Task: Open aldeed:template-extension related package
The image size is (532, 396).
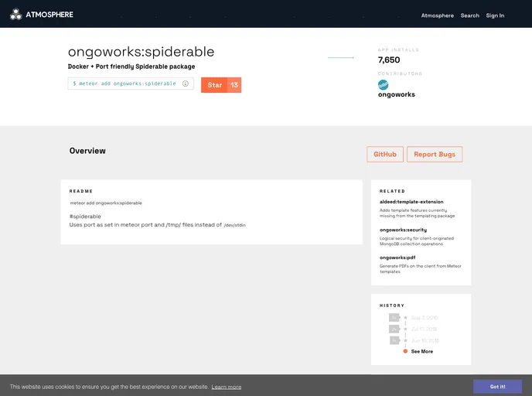Action: (x=411, y=202)
